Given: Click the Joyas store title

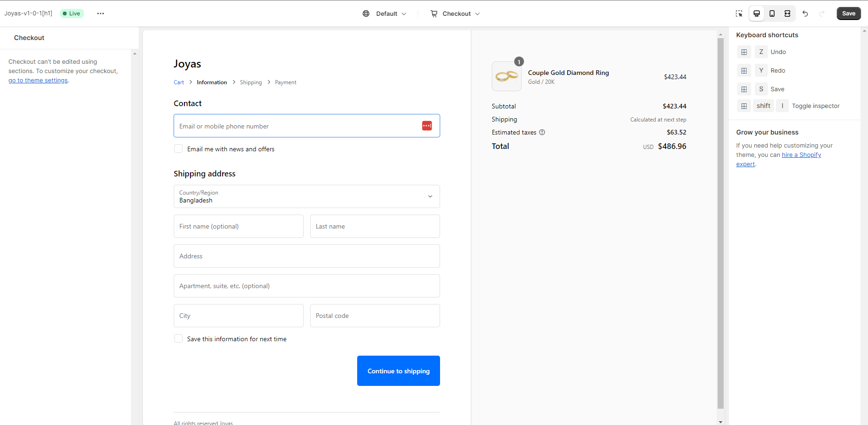Looking at the screenshot, I should (187, 64).
